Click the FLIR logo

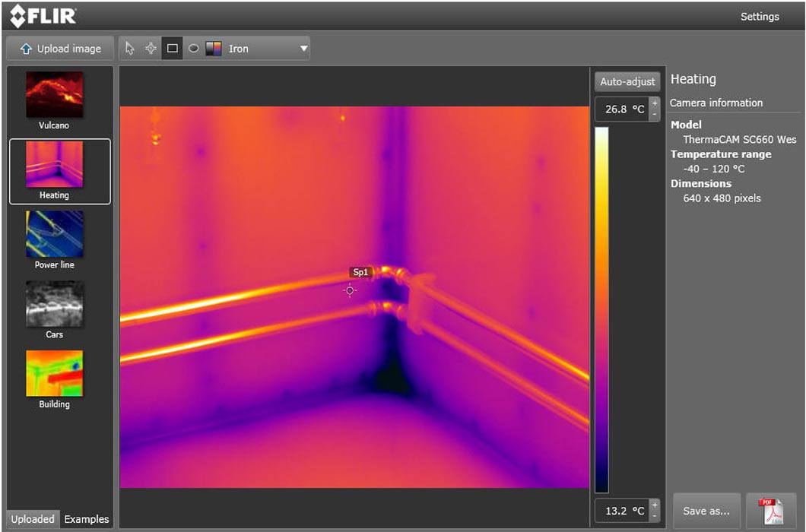(x=43, y=16)
